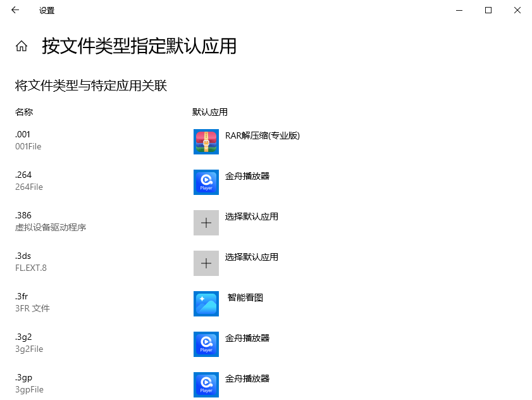
Task: Click the 虚拟设备驱动程序 description text
Action: click(51, 227)
